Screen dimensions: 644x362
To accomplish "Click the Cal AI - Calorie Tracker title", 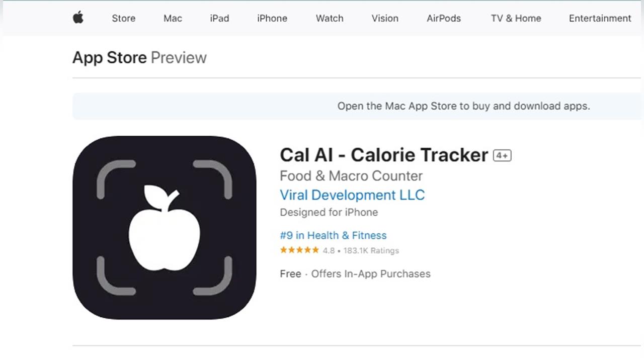I will point(384,155).
